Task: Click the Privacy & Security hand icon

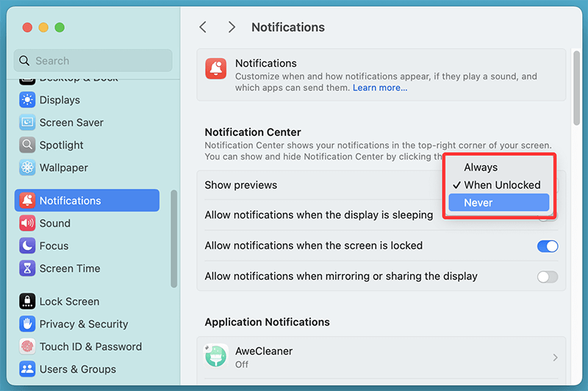Action: 27,324
